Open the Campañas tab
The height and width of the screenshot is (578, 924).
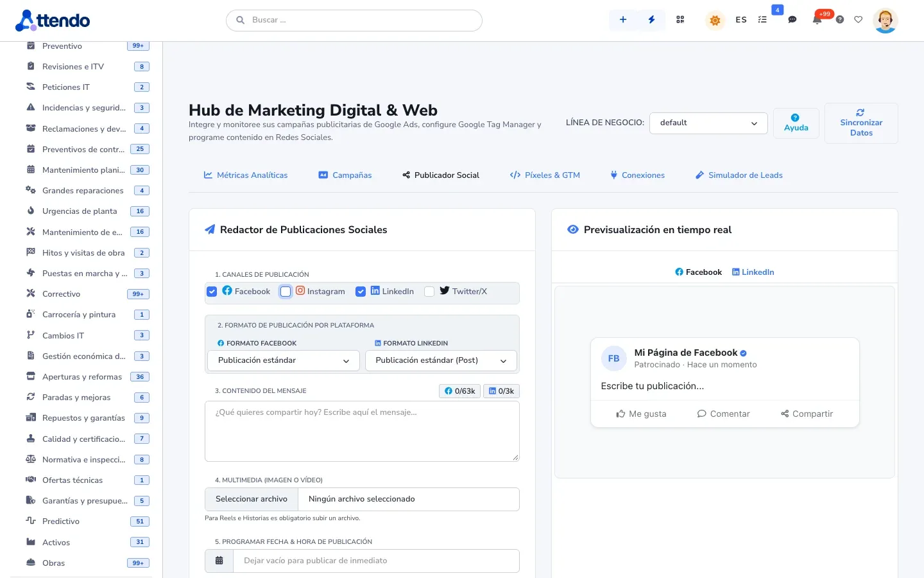pos(345,175)
